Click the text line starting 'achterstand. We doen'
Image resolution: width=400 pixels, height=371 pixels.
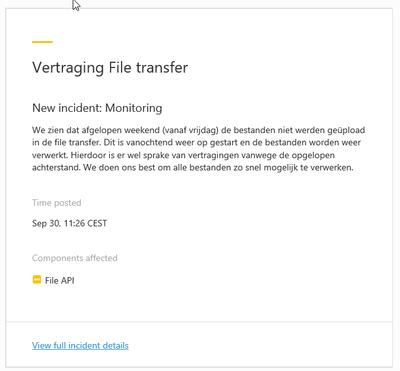pos(193,167)
